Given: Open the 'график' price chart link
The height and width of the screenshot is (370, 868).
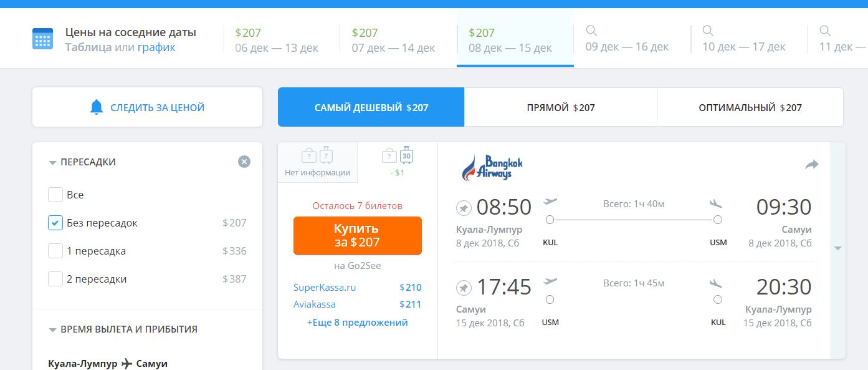Looking at the screenshot, I should [156, 47].
